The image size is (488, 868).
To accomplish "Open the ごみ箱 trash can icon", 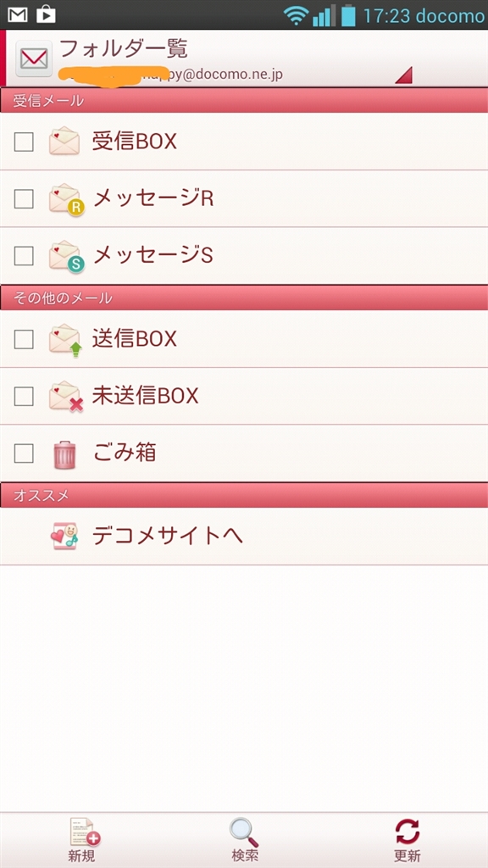I will tap(64, 454).
